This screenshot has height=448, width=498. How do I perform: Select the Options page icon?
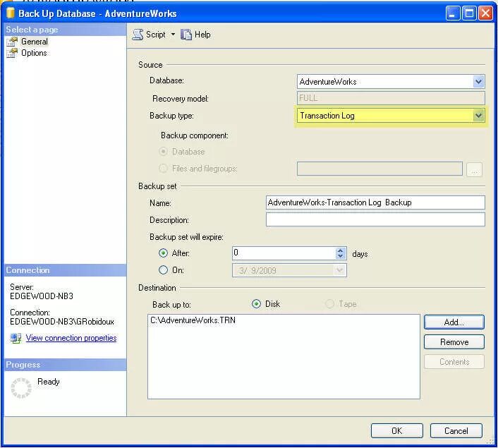coord(12,53)
